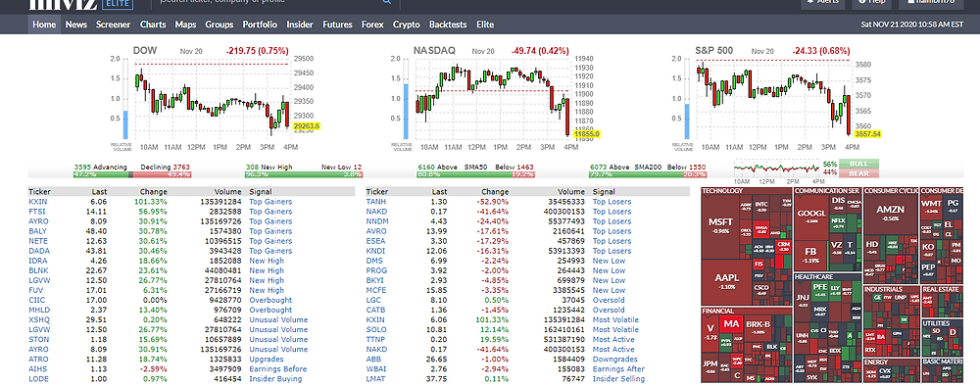Open the Futures page
The width and height of the screenshot is (980, 386).
pos(337,24)
